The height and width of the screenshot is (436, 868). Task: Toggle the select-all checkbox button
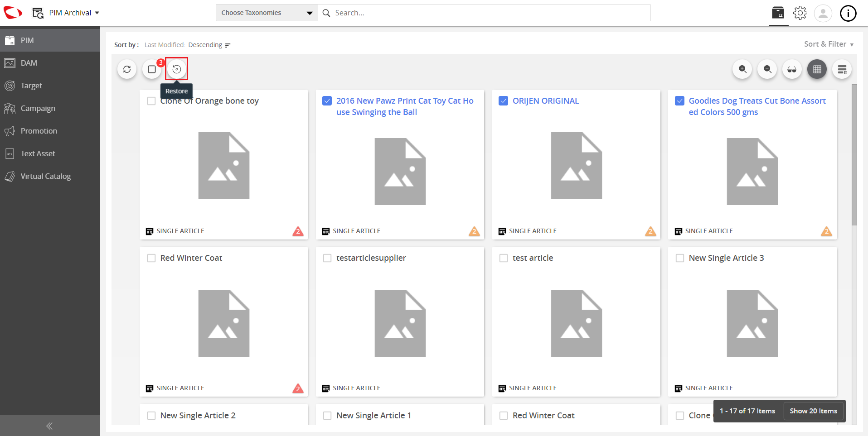coord(152,69)
